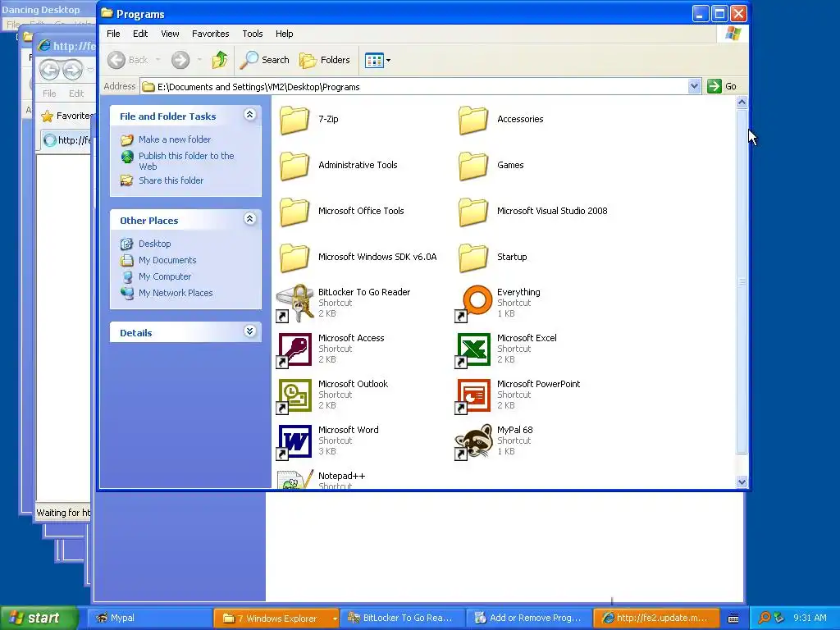Select the Administrative Tools folder icon
This screenshot has width=840, height=630.
click(x=294, y=166)
